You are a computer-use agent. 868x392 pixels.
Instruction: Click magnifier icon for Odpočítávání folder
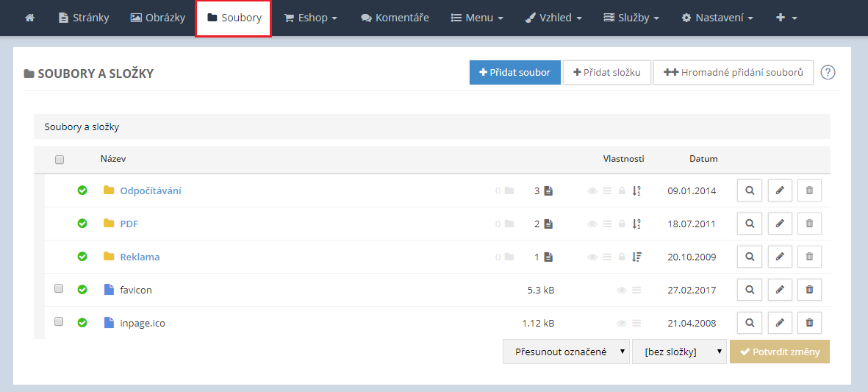point(749,190)
